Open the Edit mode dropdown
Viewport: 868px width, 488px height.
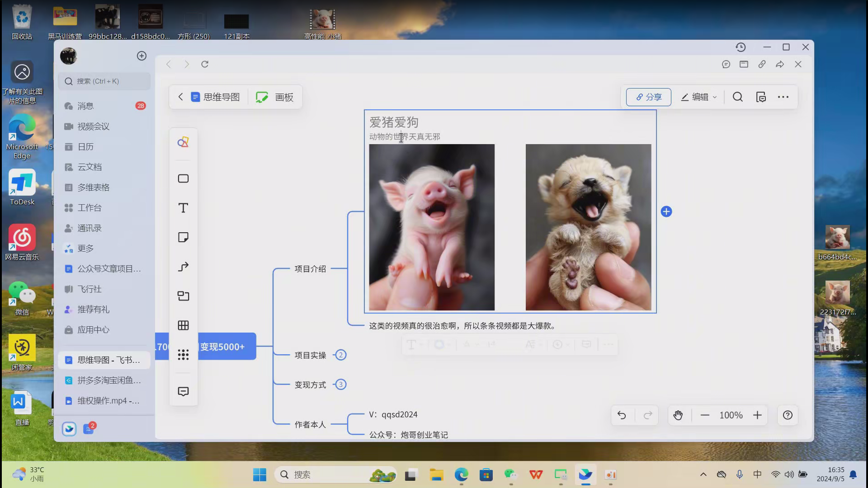click(699, 97)
